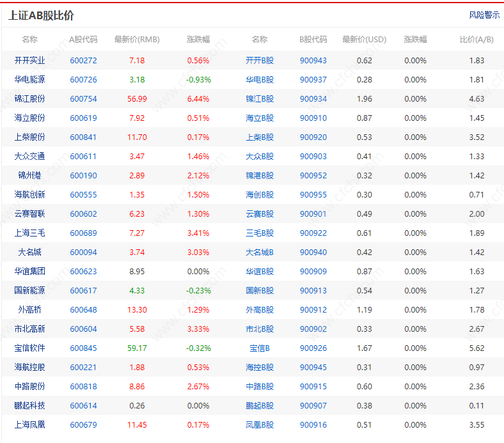This screenshot has height=443, width=504.
Task: Open 三毛B股 stock link
Action: click(260, 233)
